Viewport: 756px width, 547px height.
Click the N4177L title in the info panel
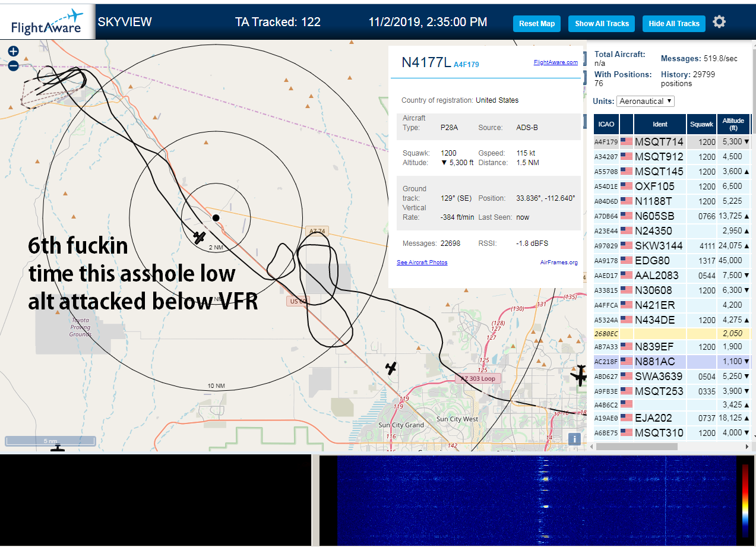tap(426, 62)
